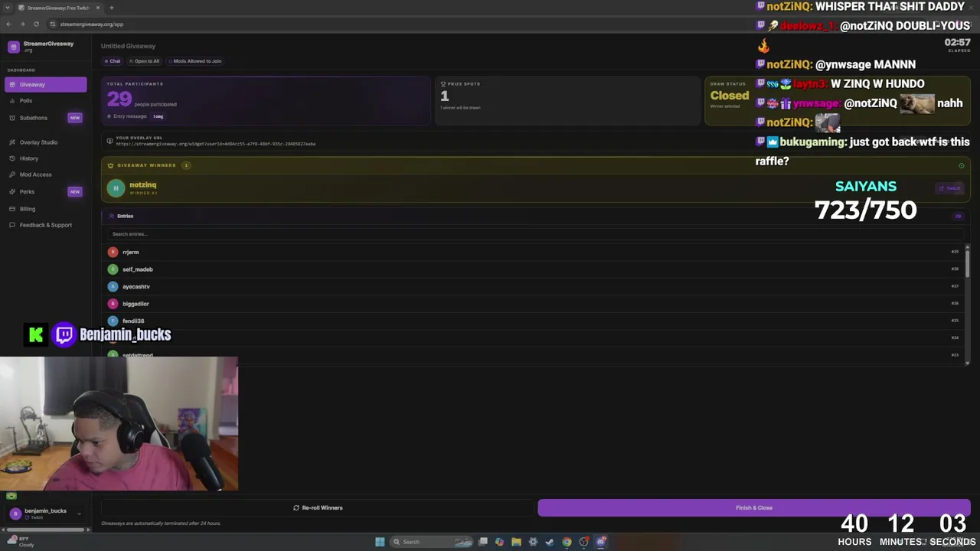The height and width of the screenshot is (551, 980).
Task: Click the browser back arrow
Action: click(8, 24)
